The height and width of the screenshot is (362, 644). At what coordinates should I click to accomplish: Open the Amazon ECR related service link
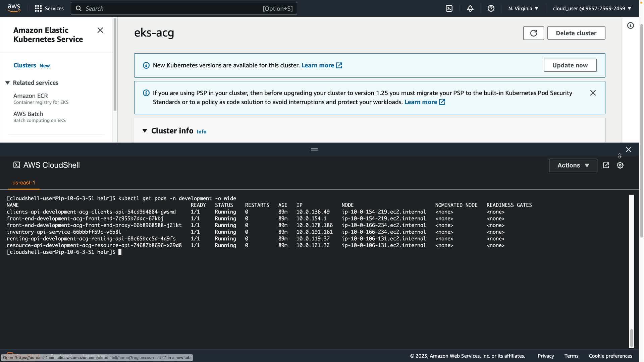[x=31, y=96]
